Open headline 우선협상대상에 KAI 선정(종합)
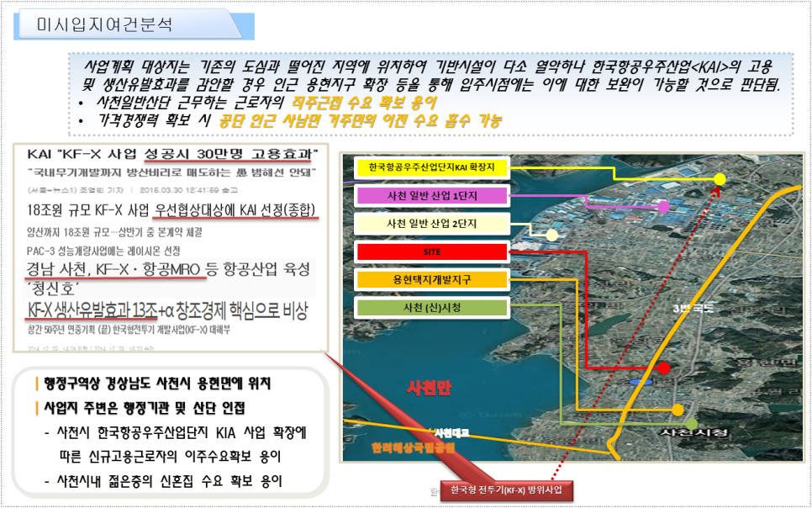The width and height of the screenshot is (812, 508). coord(235,210)
